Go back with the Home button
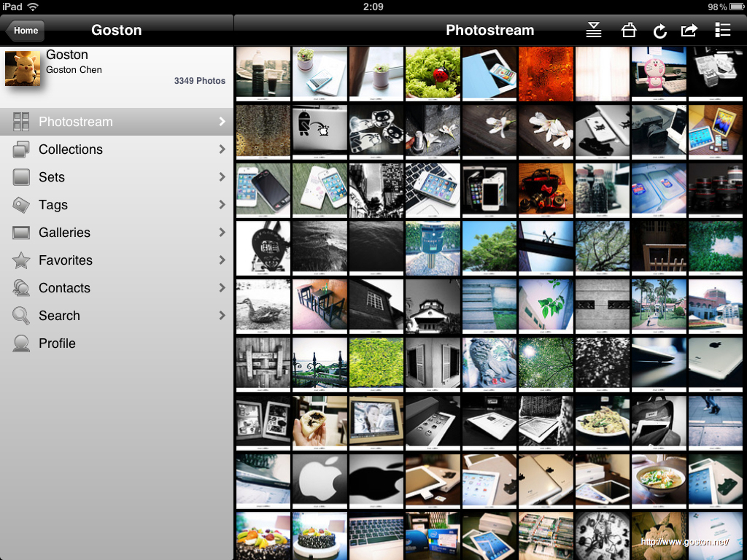This screenshot has height=560, width=747. tap(26, 31)
